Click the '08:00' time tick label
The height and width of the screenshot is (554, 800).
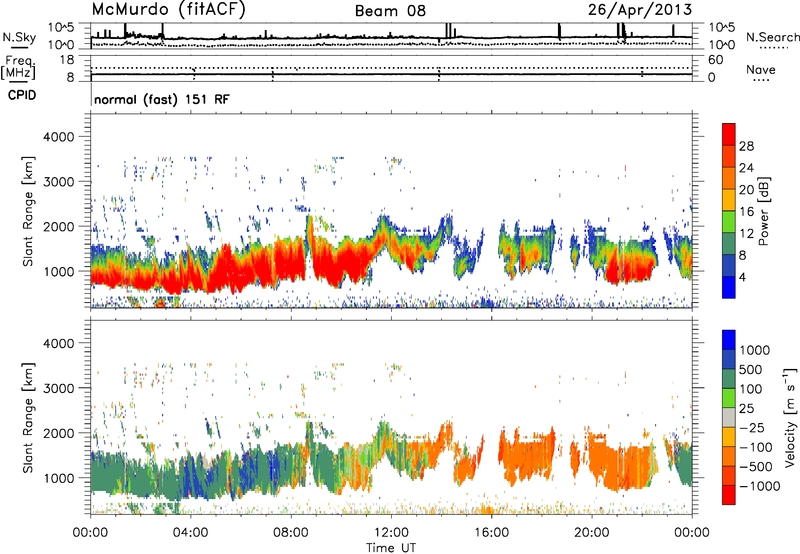(x=291, y=533)
